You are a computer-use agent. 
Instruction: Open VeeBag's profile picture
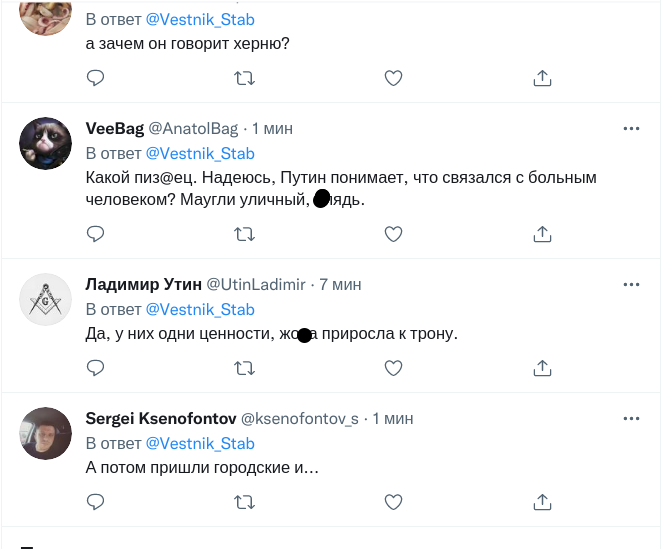[x=46, y=145]
